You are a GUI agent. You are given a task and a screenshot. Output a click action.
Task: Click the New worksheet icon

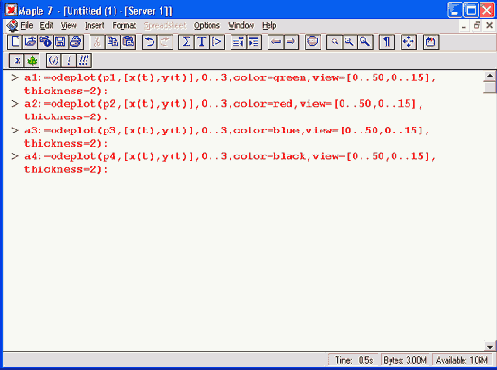[15, 42]
